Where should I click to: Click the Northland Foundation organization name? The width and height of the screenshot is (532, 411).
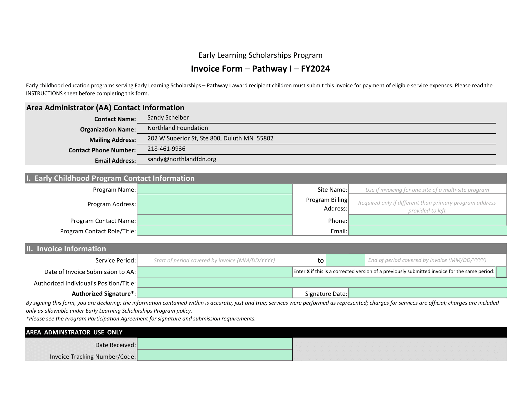178,128
